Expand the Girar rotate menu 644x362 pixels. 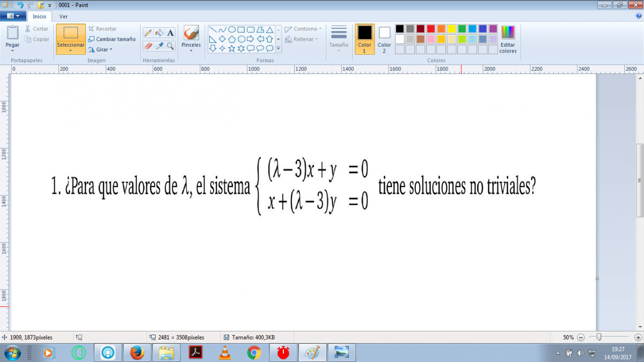pyautogui.click(x=100, y=49)
